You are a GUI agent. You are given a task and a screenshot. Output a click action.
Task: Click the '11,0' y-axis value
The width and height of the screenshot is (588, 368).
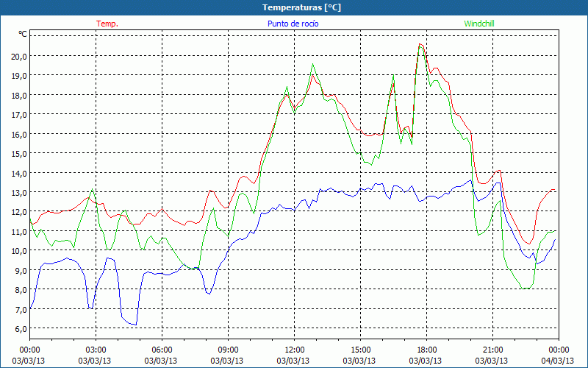(x=19, y=232)
